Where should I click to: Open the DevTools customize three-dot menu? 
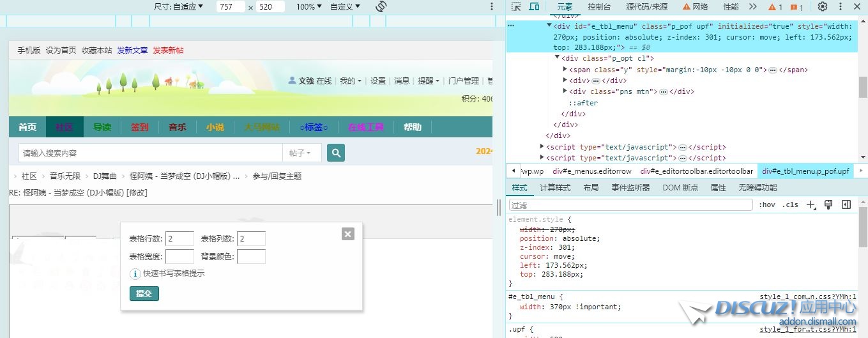coord(839,6)
